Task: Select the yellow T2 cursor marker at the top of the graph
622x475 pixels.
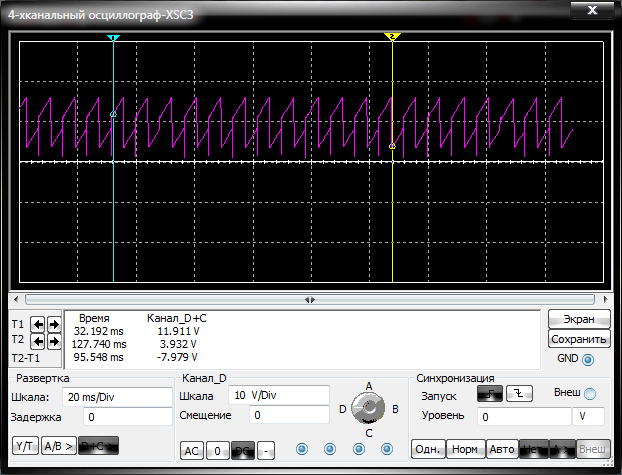Action: coord(392,37)
